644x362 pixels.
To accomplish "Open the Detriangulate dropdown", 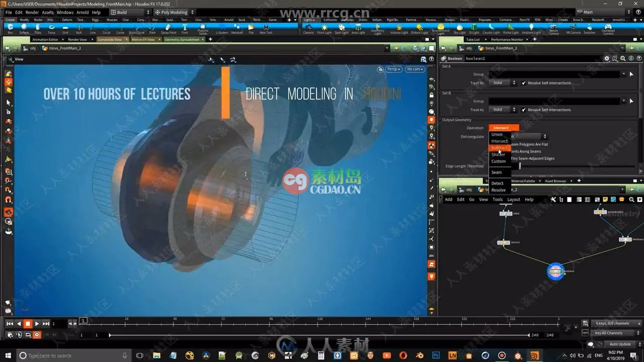I will (x=529, y=137).
